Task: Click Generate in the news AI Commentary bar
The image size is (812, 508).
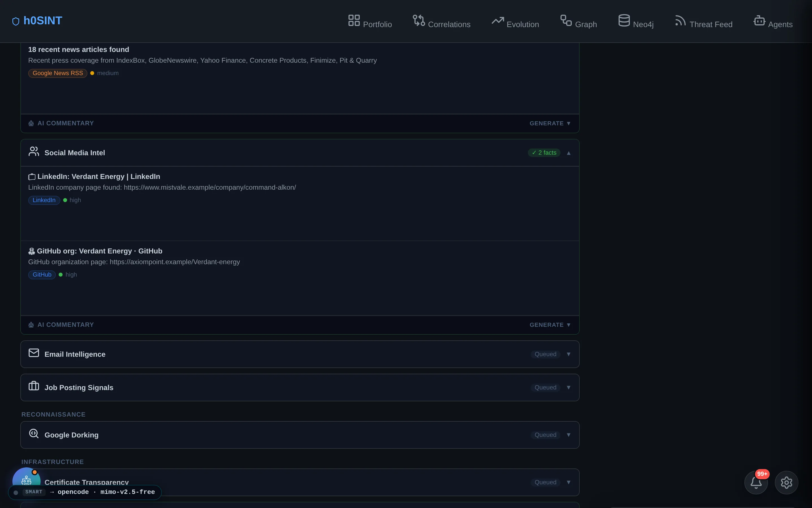Action: 550,123
